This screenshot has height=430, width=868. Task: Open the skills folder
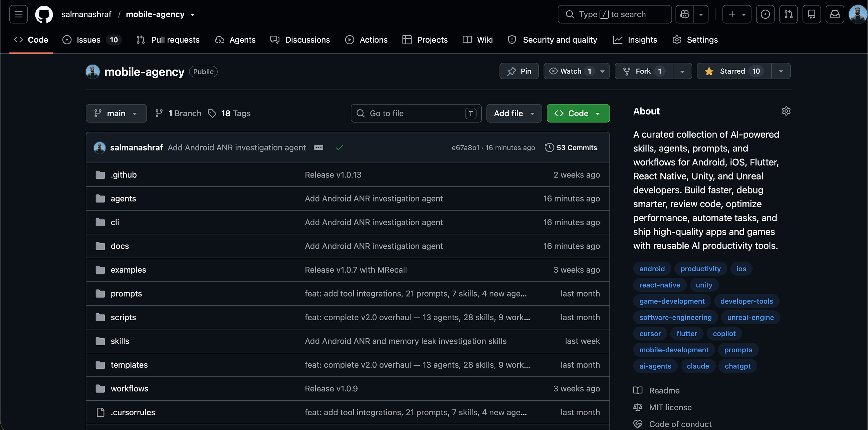tap(120, 341)
